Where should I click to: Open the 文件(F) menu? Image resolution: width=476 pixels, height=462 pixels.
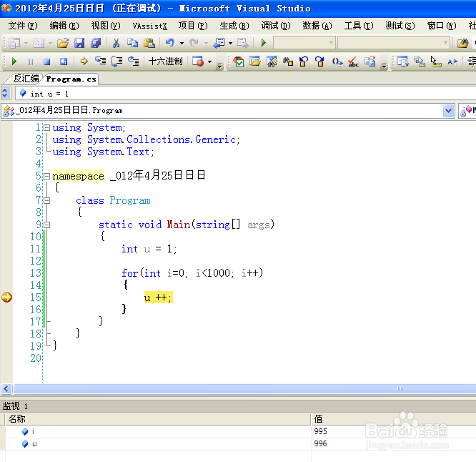[23, 26]
